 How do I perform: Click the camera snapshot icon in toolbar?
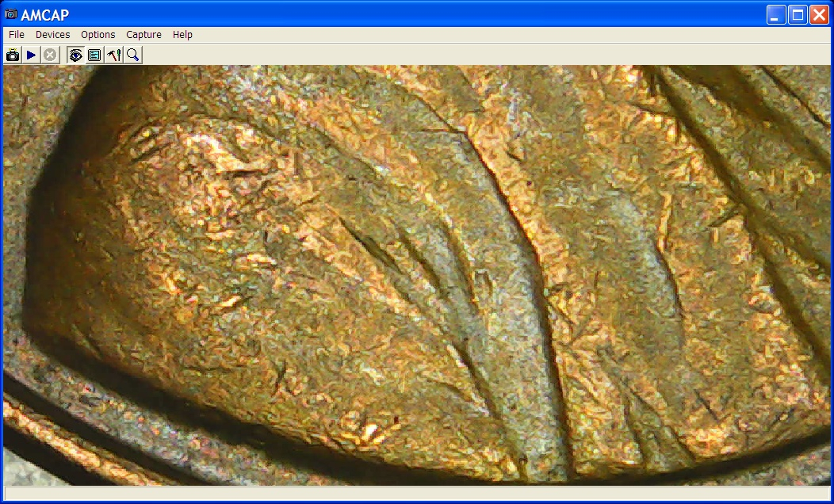click(13, 55)
